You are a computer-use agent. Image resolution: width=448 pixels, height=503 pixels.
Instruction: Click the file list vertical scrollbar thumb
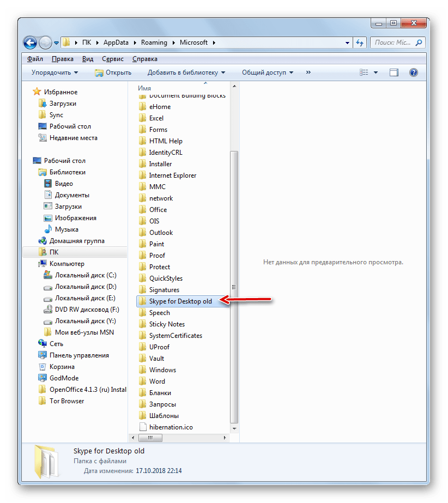coord(234,287)
